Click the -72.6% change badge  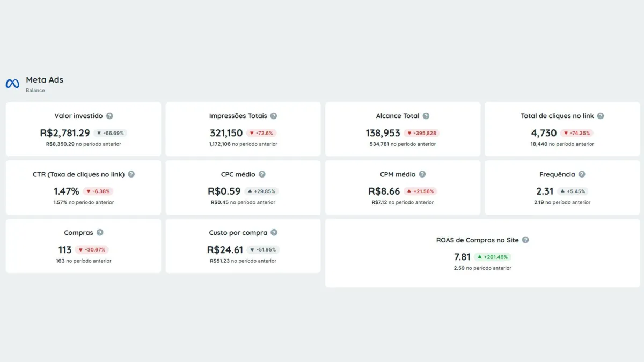(x=261, y=133)
